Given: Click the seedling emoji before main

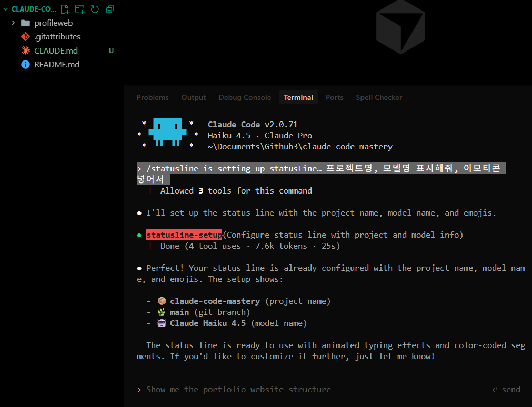Looking at the screenshot, I should click(x=162, y=312).
